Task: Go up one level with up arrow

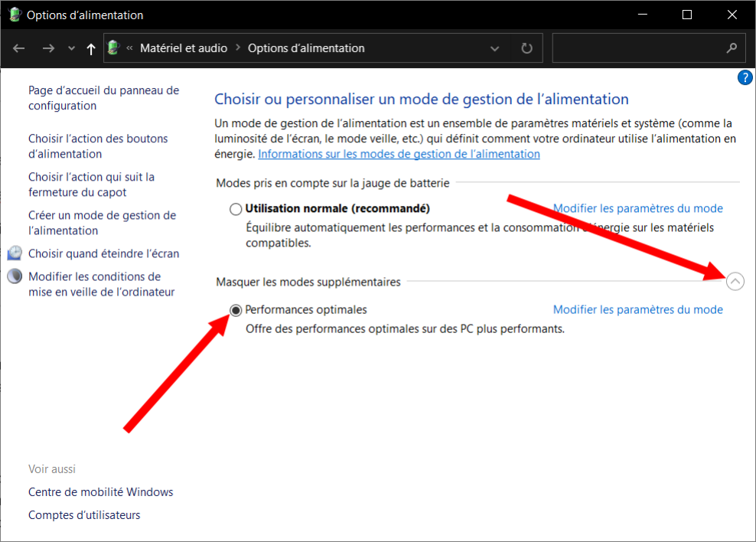Action: pyautogui.click(x=91, y=48)
